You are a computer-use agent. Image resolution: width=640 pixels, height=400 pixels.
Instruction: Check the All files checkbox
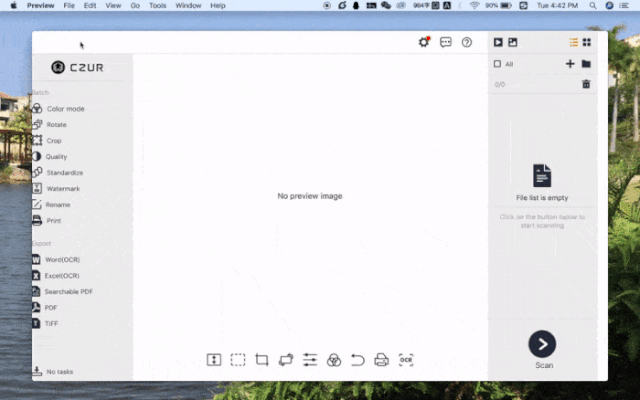coord(497,64)
